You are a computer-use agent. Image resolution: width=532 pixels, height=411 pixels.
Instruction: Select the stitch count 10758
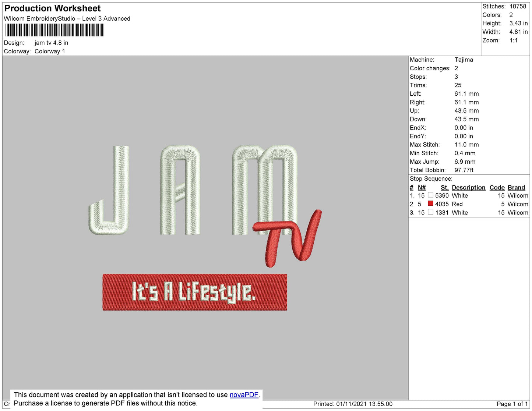point(518,6)
